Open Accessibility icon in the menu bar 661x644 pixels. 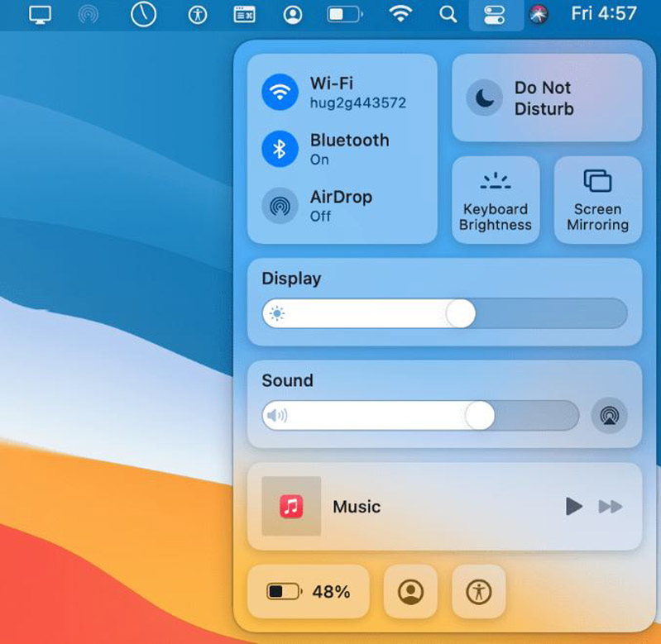197,15
